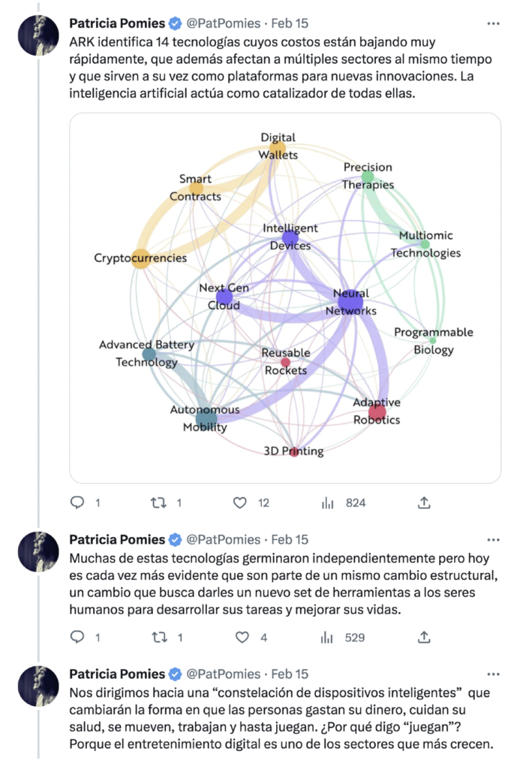Viewport: 532px width, 769px height.
Task: Reply to the first tweet about ARK
Action: coord(77,502)
